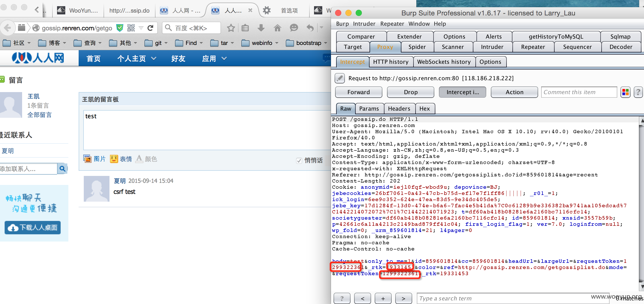Go to the browser home icon
This screenshot has height=304, width=644.
pyautogui.click(x=277, y=28)
